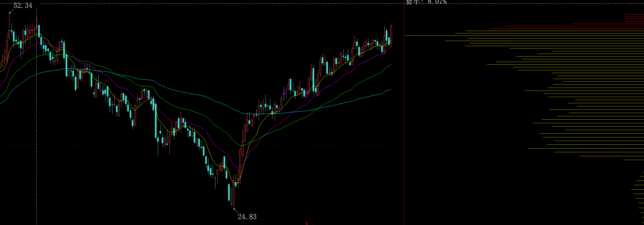The width and height of the screenshot is (644, 225).
Task: Click the right end of the cyan average line
Action: click(390, 89)
